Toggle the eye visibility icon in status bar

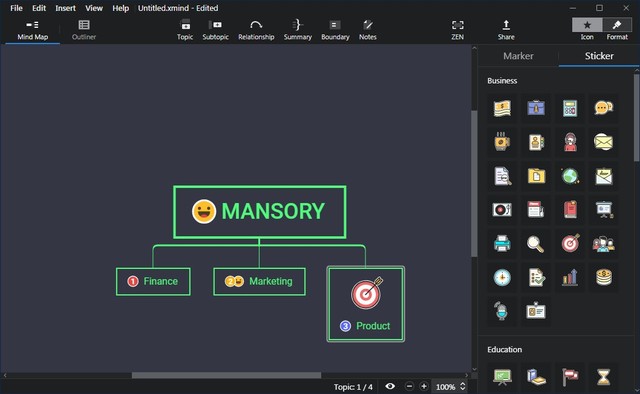tap(390, 386)
